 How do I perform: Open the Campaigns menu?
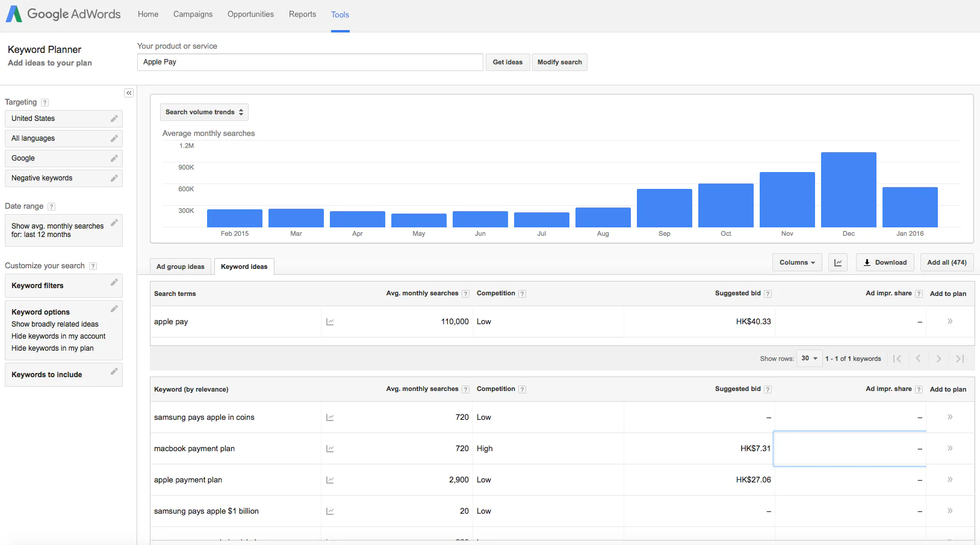pyautogui.click(x=193, y=14)
